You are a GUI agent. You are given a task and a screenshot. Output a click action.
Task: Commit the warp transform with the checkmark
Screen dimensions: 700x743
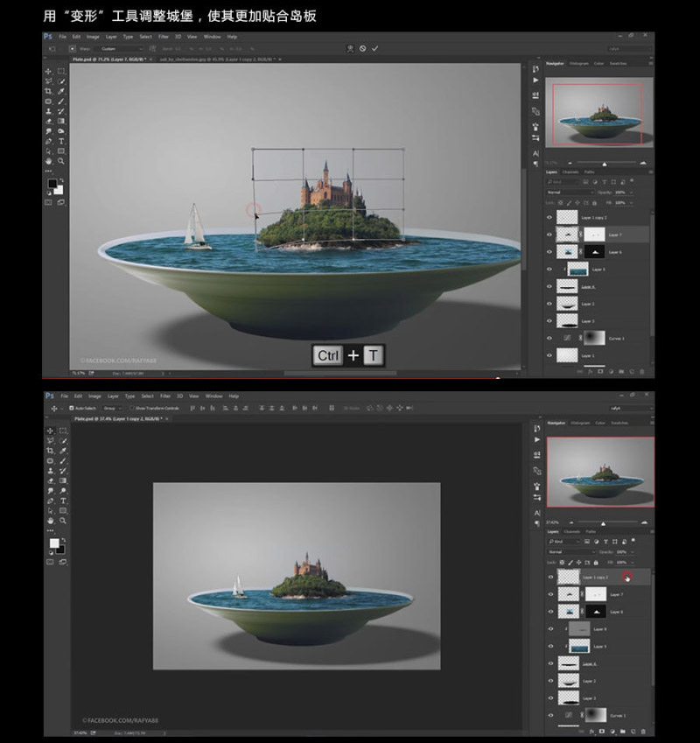(x=375, y=48)
